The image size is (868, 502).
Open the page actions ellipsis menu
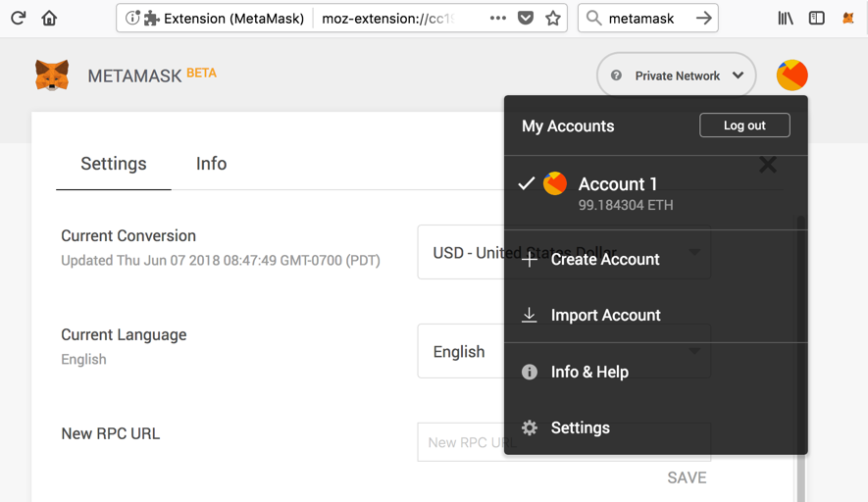click(498, 18)
